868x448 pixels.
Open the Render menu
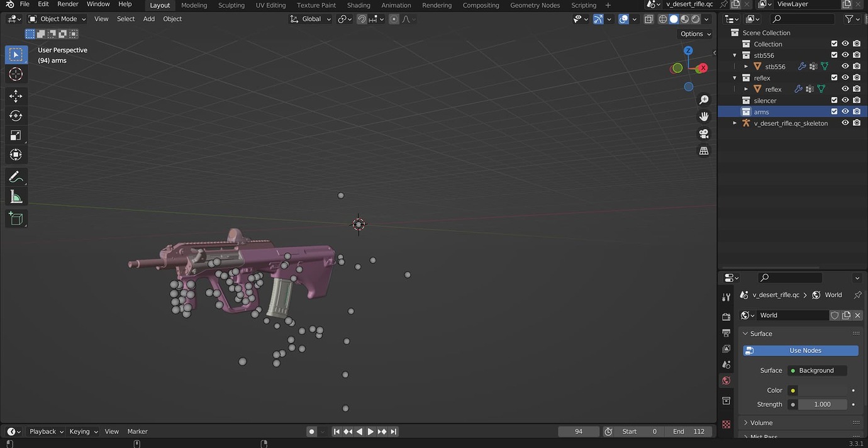pos(67,5)
